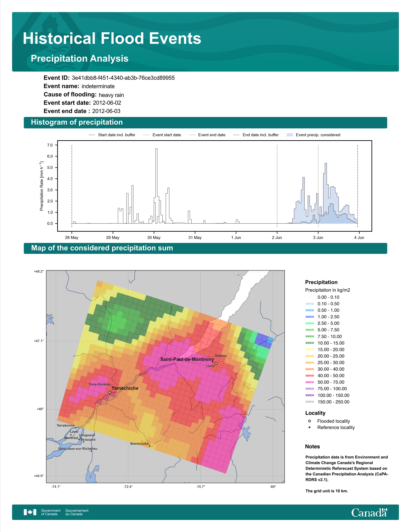Click the 'Histogram of precipitation' section header
The image size is (411, 532).
coord(77,122)
